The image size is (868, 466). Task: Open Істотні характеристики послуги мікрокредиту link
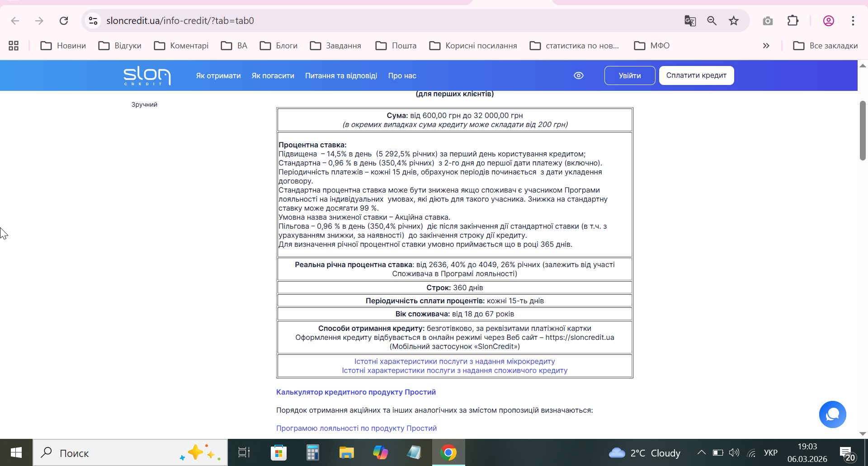coord(454,362)
